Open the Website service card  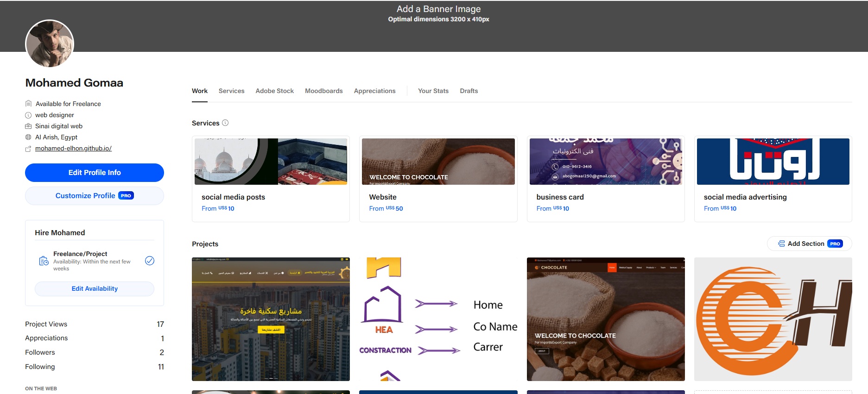[438, 178]
